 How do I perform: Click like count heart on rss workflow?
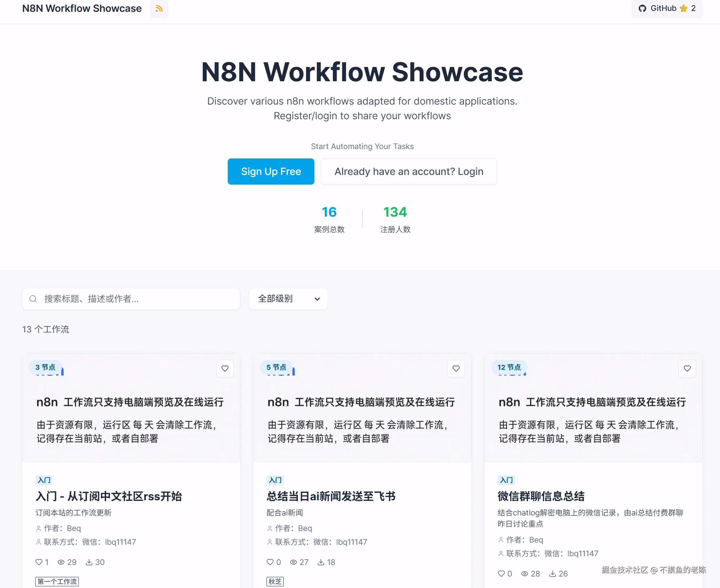(x=39, y=562)
